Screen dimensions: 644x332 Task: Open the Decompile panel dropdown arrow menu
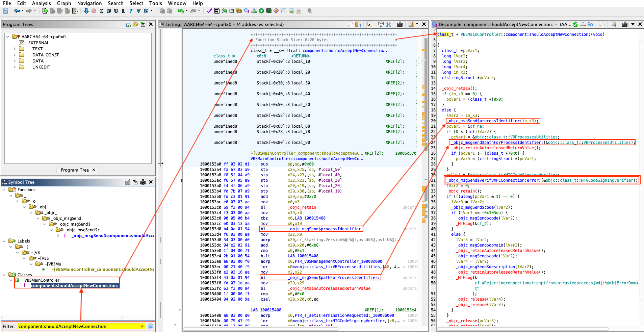633,24
